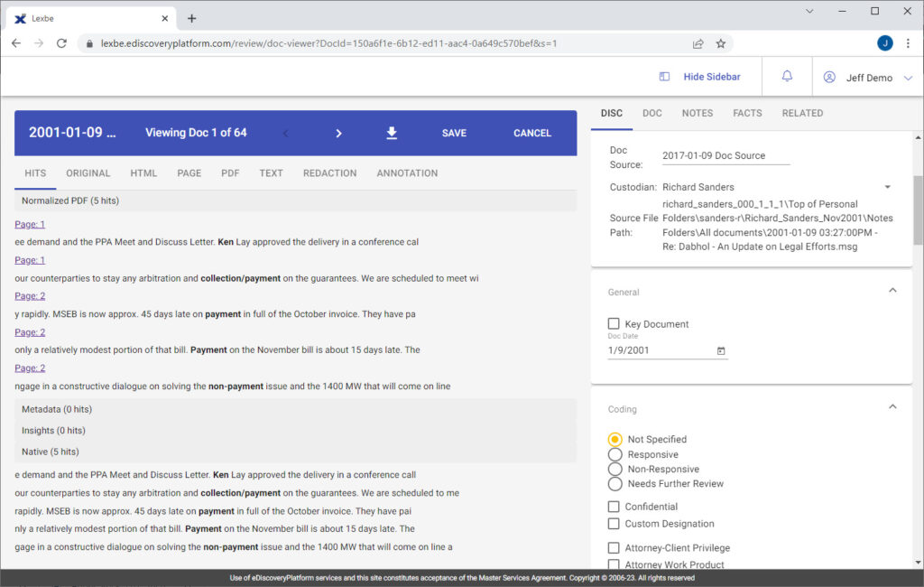The width and height of the screenshot is (924, 587).
Task: Click the Hide Sidebar panel icon
Action: click(x=664, y=77)
